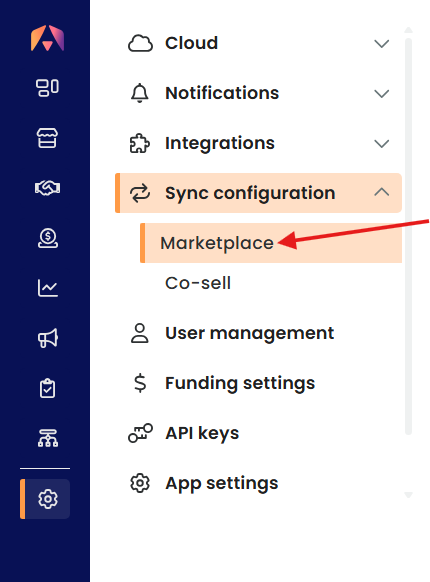The width and height of the screenshot is (430, 582).
Task: Go to API keys page
Action: pyautogui.click(x=202, y=433)
